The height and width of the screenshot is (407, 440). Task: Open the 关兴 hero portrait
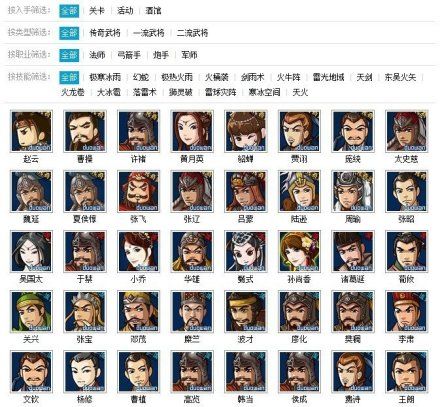pyautogui.click(x=31, y=311)
